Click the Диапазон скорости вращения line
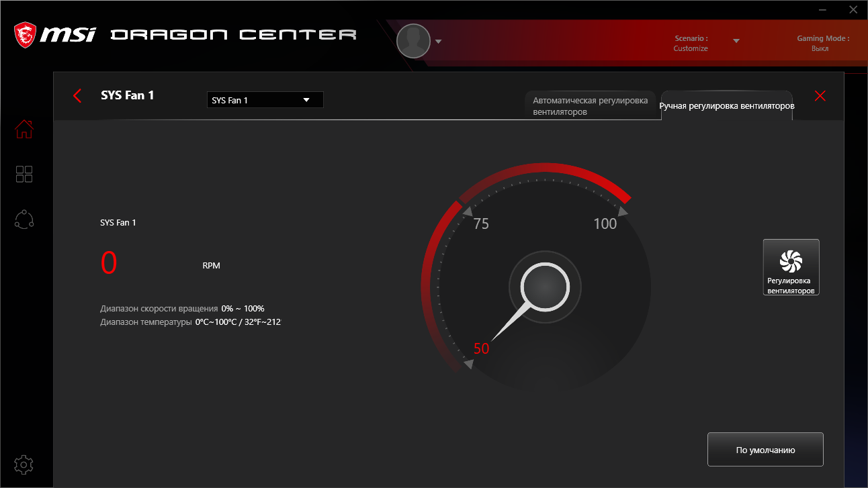868x488 pixels. point(182,308)
